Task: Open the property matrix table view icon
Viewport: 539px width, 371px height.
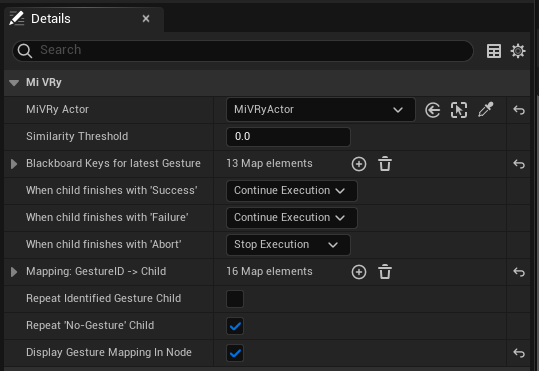Action: (x=494, y=51)
